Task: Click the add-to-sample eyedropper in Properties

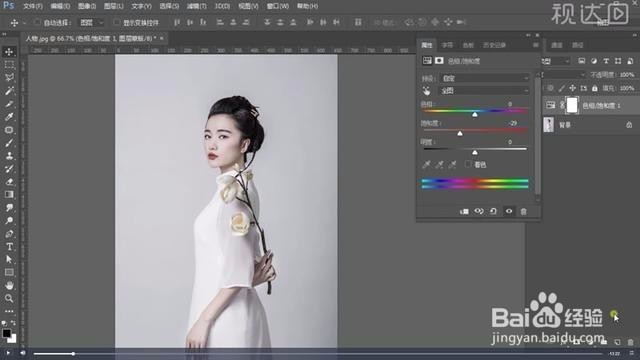Action: [x=439, y=164]
